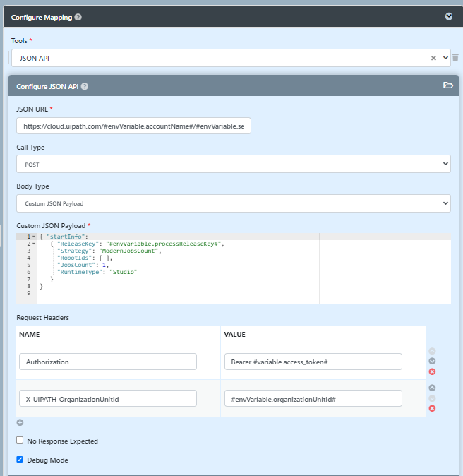Collapse the Configure Mapping panel

(448, 17)
